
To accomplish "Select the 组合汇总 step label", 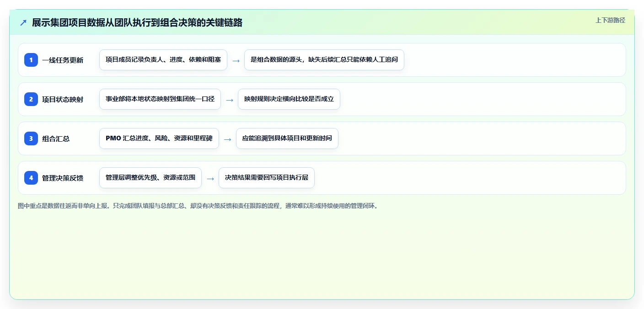I will click(56, 139).
